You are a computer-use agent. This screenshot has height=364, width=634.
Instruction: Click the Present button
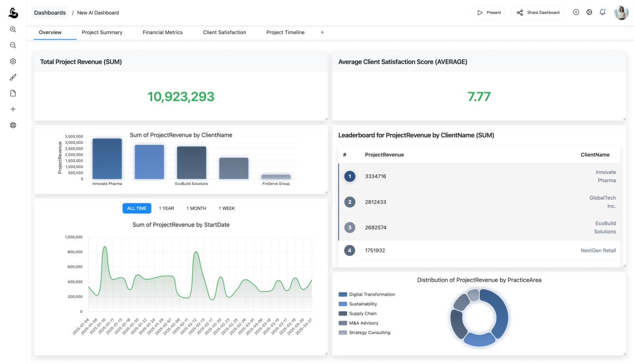[x=489, y=13]
